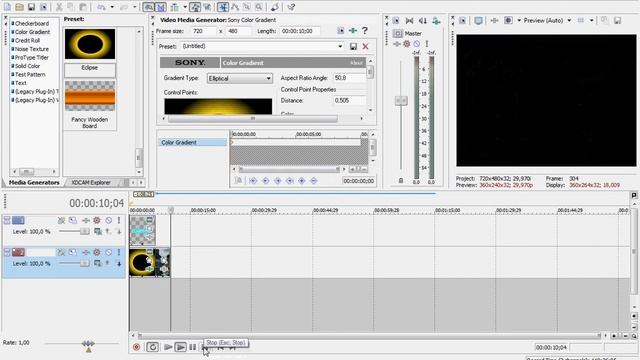The width and height of the screenshot is (640, 360).
Task: Click Play From Start button
Action: click(168, 347)
